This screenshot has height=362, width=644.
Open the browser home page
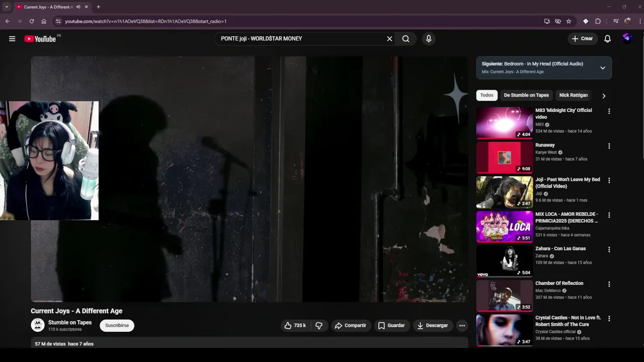[44, 21]
